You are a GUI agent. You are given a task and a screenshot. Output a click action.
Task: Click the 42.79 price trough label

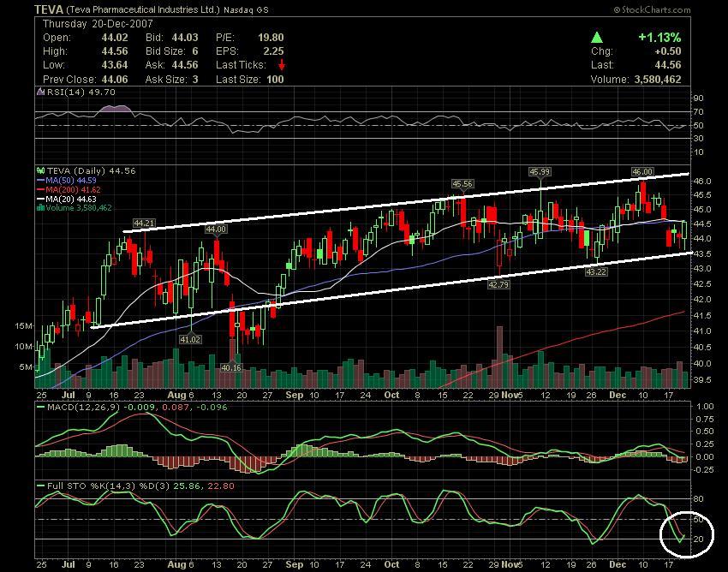498,284
